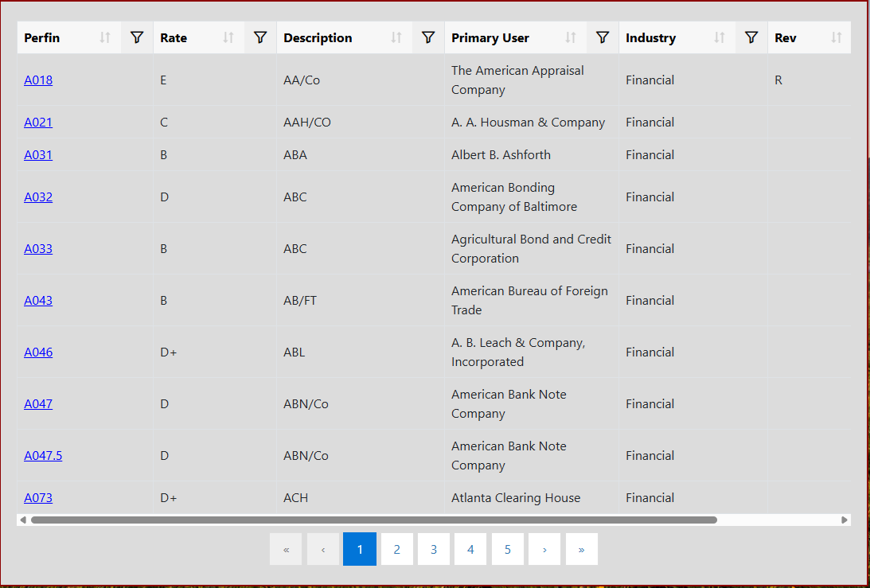870x588 pixels.
Task: Go to page 2 of results
Action: point(396,549)
